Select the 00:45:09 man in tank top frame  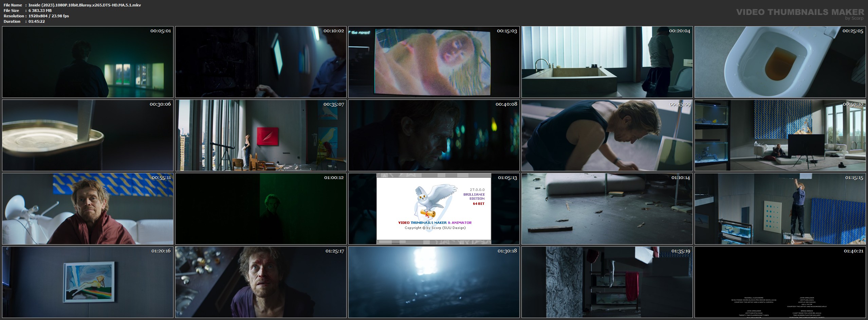tap(607, 135)
